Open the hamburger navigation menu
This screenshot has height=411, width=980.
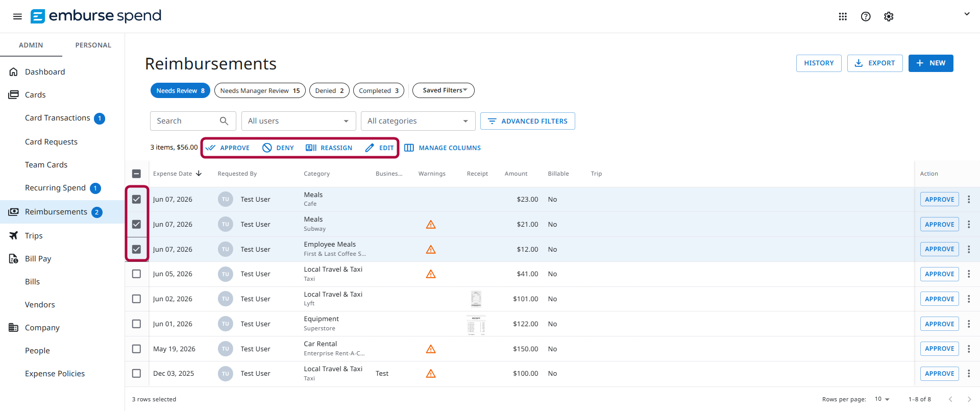pyautogui.click(x=17, y=16)
